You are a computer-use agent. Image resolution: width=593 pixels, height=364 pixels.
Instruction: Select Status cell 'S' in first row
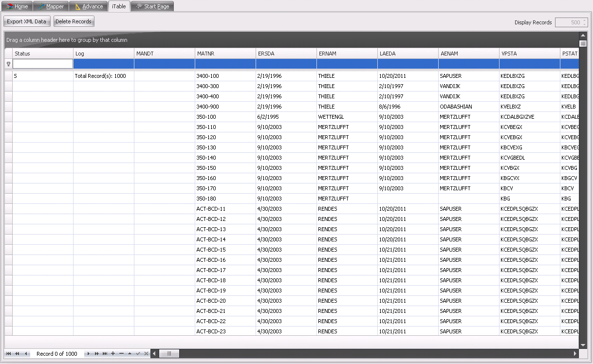[43, 76]
